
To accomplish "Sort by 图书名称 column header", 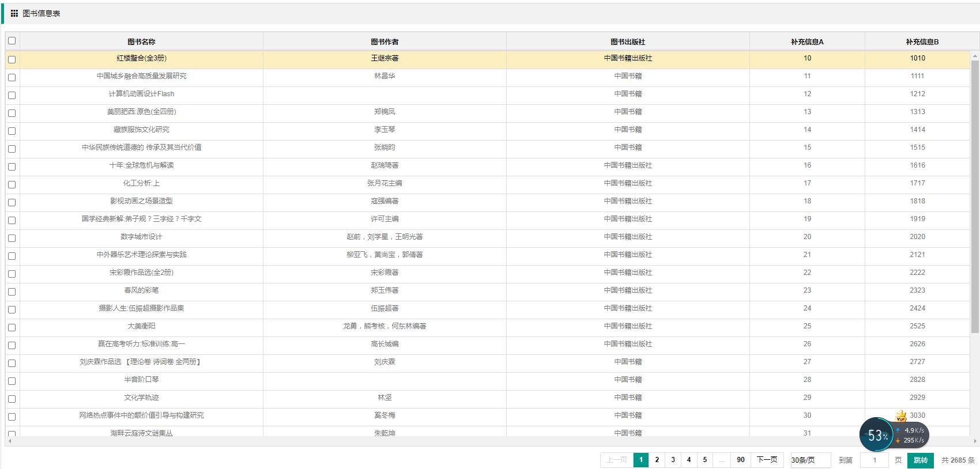I will 141,41.
